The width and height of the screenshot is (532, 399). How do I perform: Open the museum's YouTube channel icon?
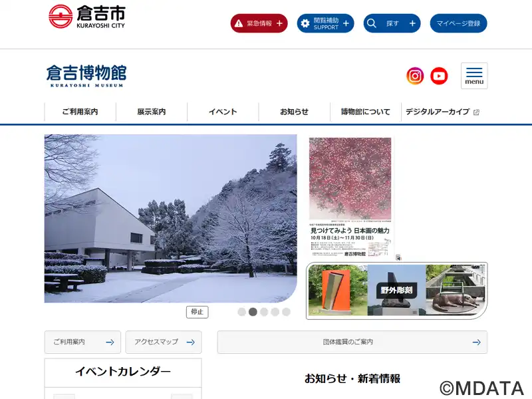coord(439,76)
